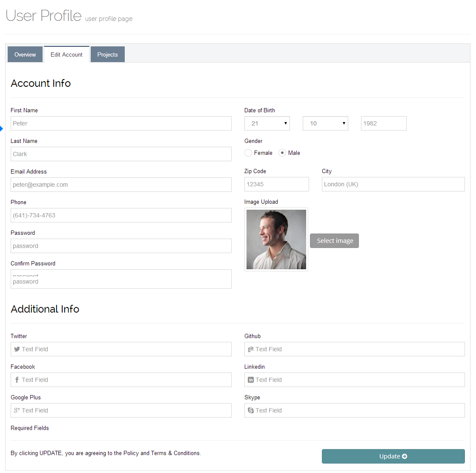Open the birth day dropdown showing 21
Viewport: 476px width, 473px height.
pyautogui.click(x=267, y=123)
